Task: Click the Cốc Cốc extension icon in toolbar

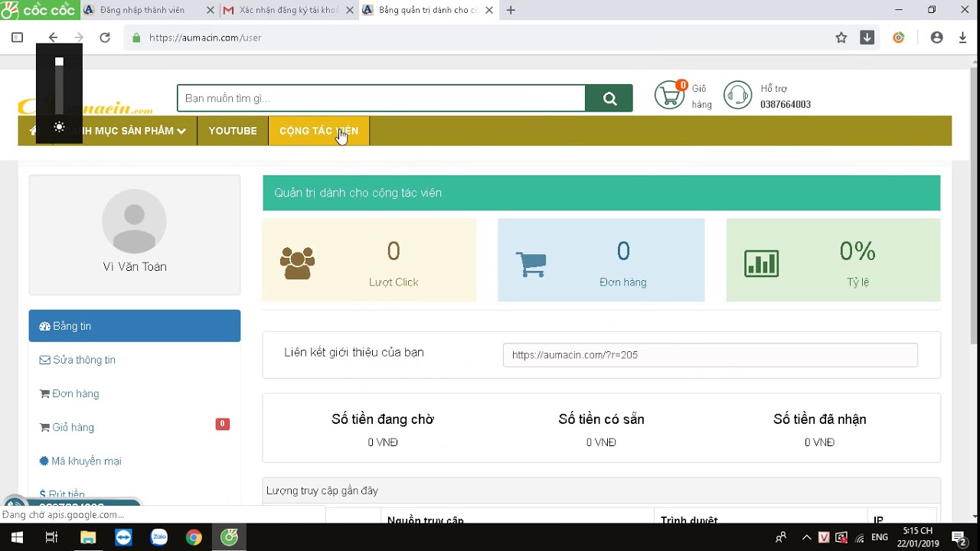Action: pos(899,37)
